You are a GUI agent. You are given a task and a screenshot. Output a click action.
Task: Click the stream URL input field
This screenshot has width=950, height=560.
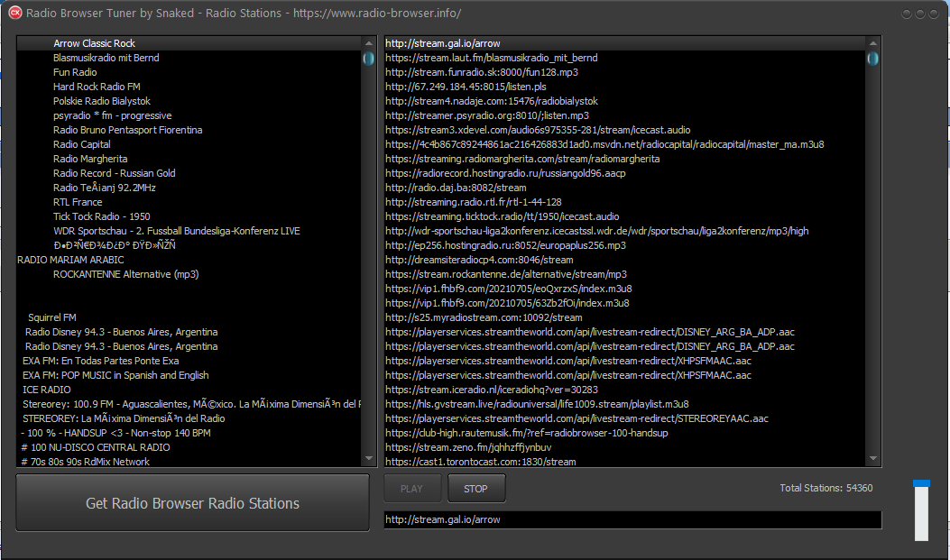[632, 519]
